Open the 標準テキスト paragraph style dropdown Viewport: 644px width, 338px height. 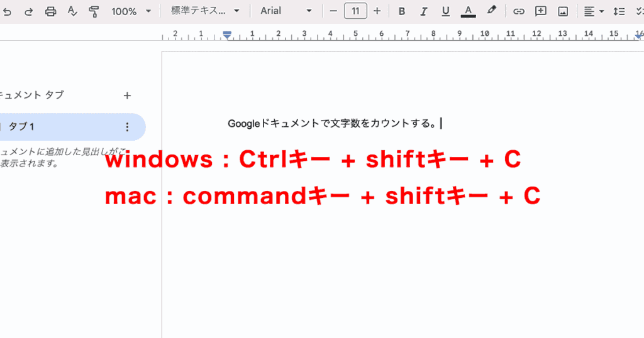[205, 11]
